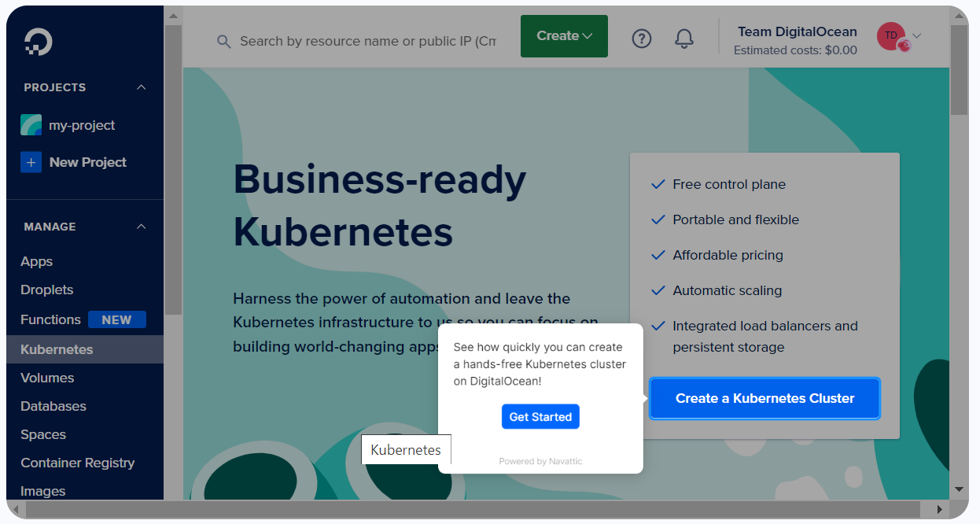
Task: Select Databases from the Manage menu
Action: [x=53, y=406]
